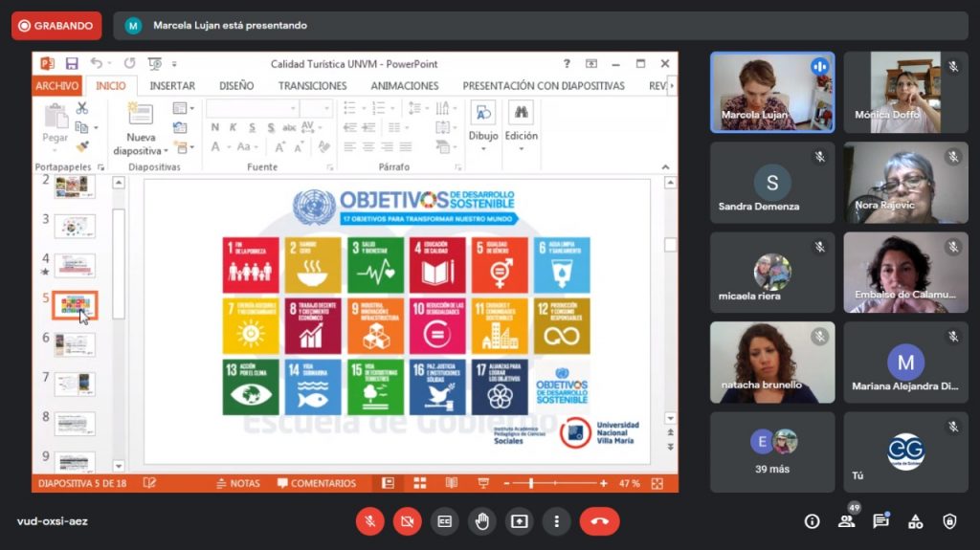Open three-dot more options menu

[557, 521]
